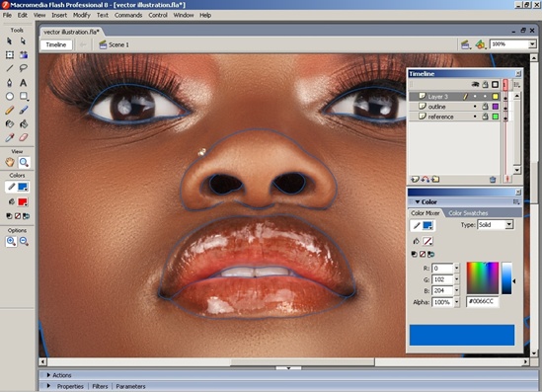Open the stage zoom percentage dropdown
Viewport: 542px width, 392px height.
(x=532, y=44)
